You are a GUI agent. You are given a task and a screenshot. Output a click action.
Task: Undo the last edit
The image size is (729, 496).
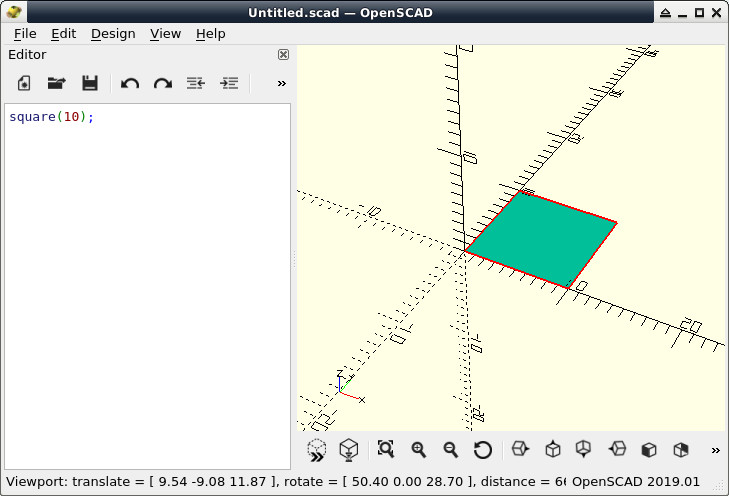click(130, 84)
